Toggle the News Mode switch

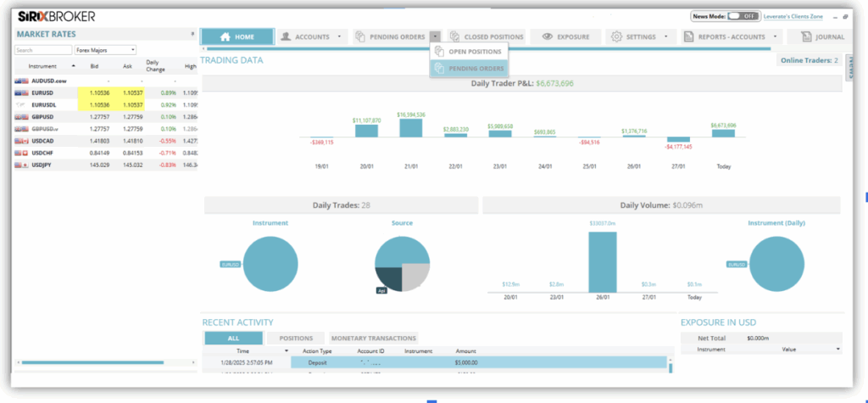click(743, 16)
